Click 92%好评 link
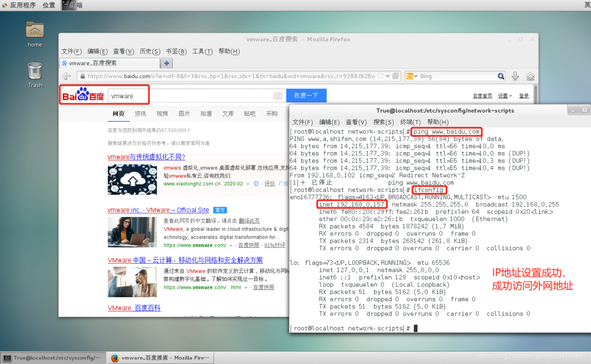591x364 pixels. click(x=275, y=245)
